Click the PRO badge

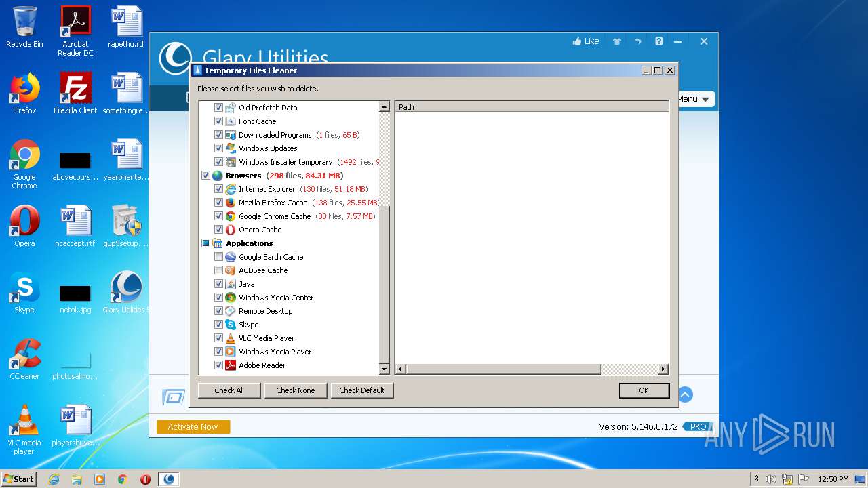coord(698,427)
